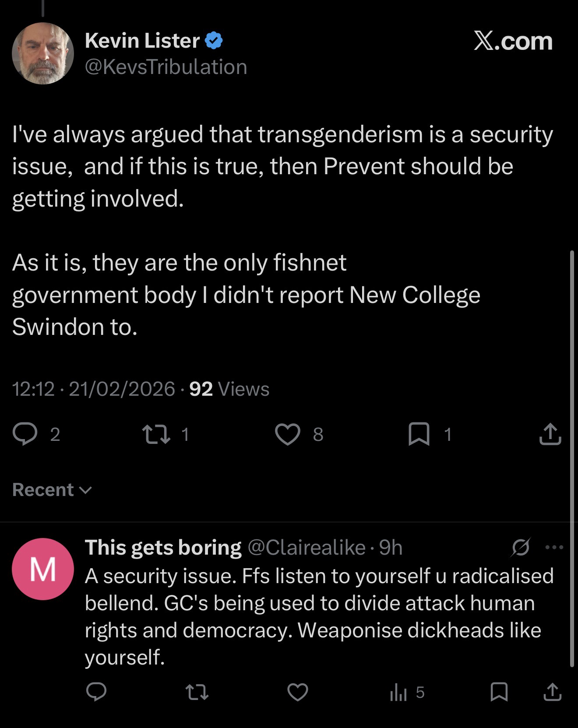Repost the main tweet
The image size is (578, 728).
click(x=157, y=434)
